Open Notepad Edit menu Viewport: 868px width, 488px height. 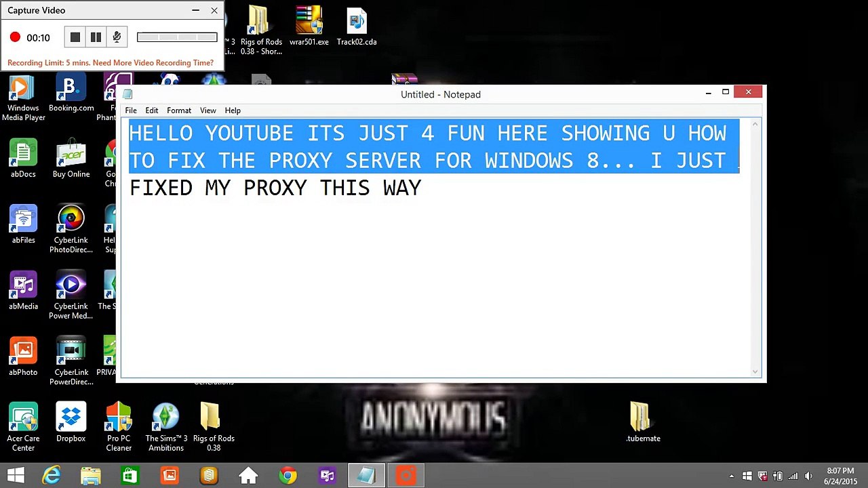pyautogui.click(x=152, y=110)
